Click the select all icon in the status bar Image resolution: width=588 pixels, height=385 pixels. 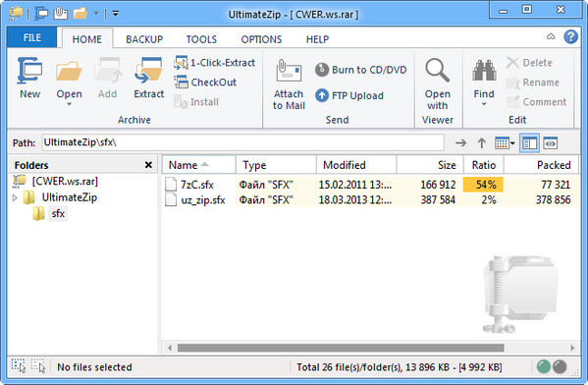(x=18, y=366)
